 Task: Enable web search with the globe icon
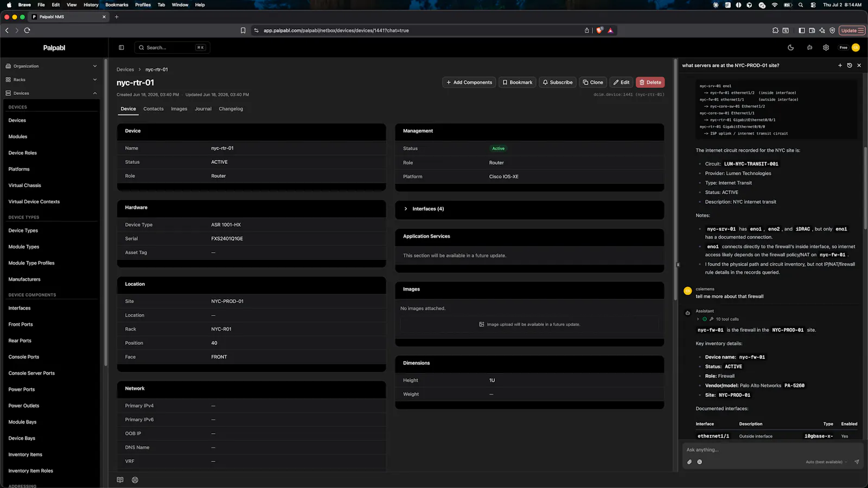700,462
